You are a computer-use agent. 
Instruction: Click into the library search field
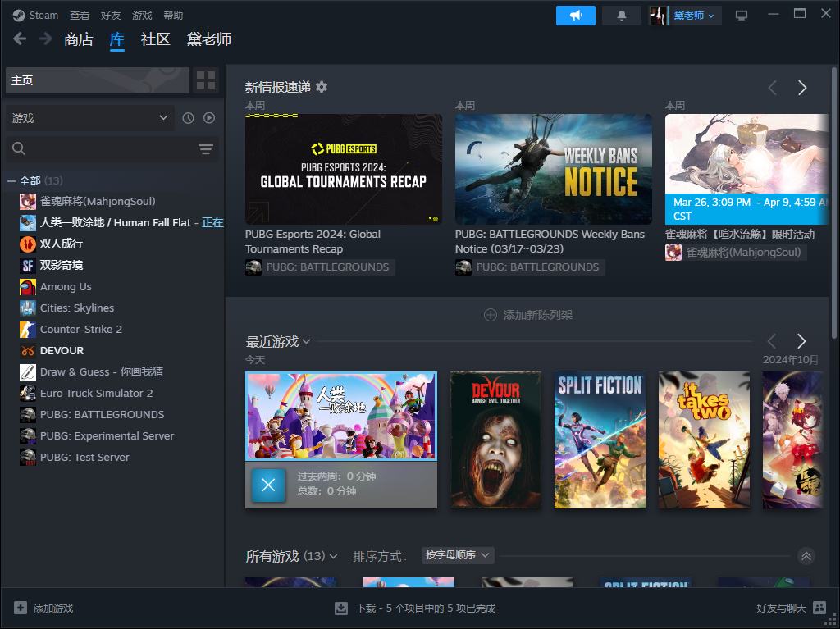coord(112,148)
